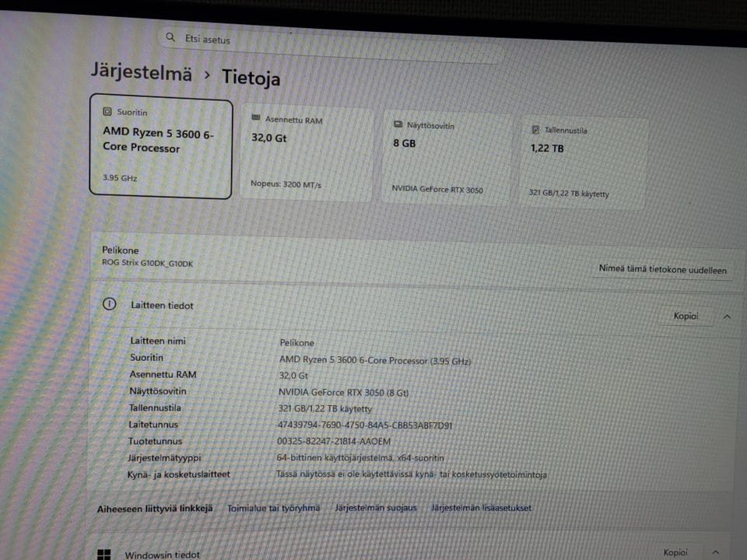Click the Tietoja breadcrumb title

[251, 77]
